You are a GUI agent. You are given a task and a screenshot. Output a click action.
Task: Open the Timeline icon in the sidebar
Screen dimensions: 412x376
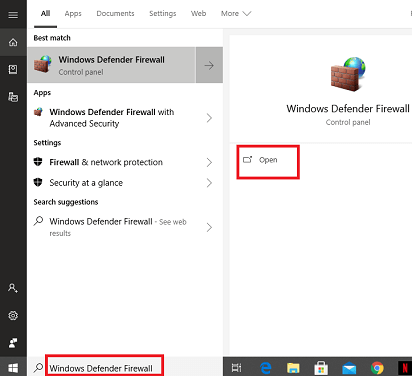[x=13, y=69]
